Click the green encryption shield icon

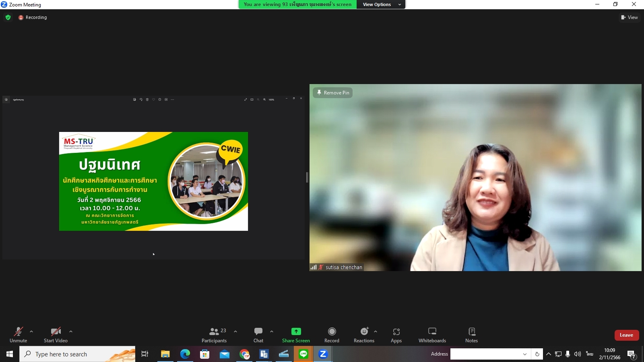tap(8, 17)
